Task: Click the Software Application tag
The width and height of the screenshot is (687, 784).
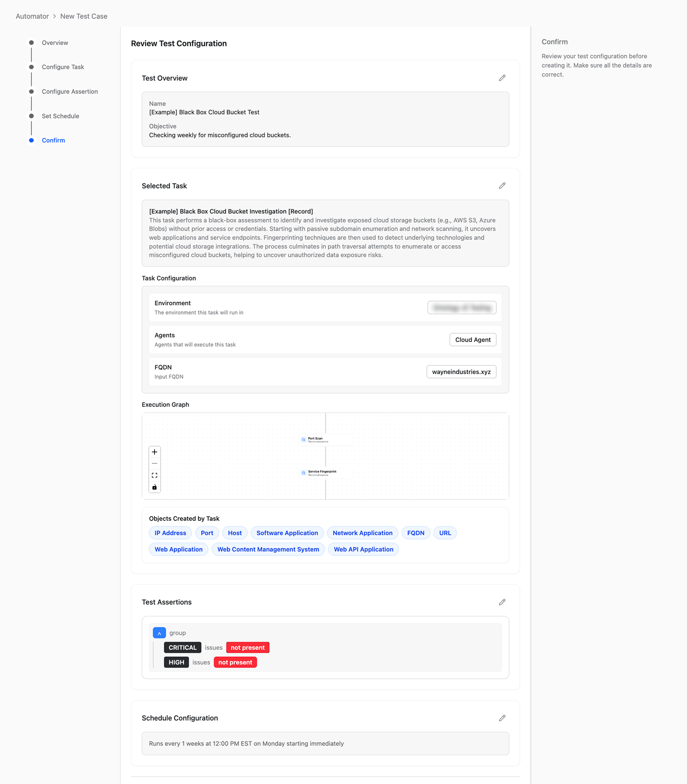Action: (287, 533)
